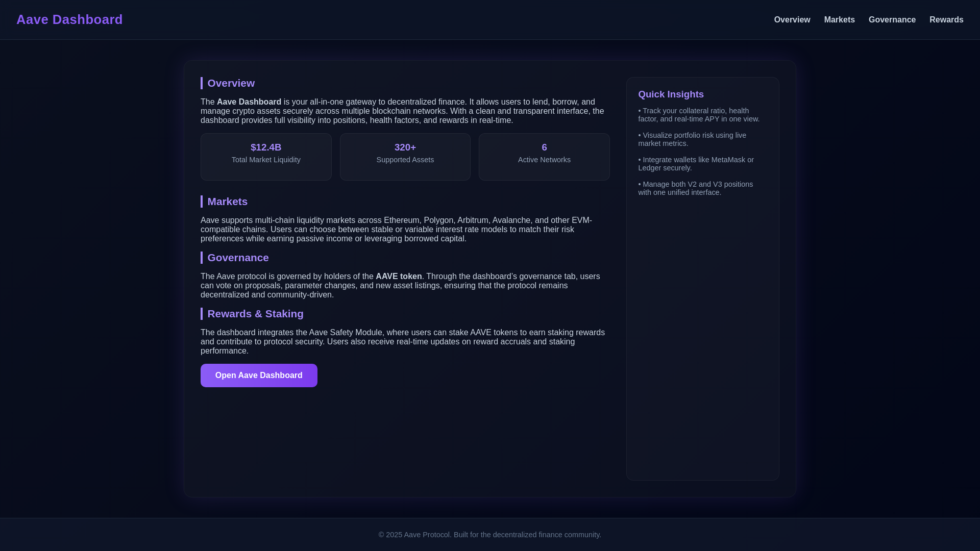Click the Quick Insights panel title
This screenshot has height=551, width=980.
671,94
